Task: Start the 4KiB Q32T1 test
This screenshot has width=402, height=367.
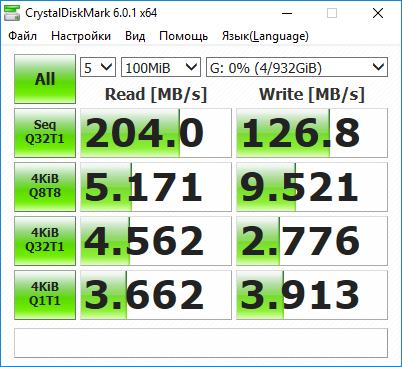Action: 45,241
